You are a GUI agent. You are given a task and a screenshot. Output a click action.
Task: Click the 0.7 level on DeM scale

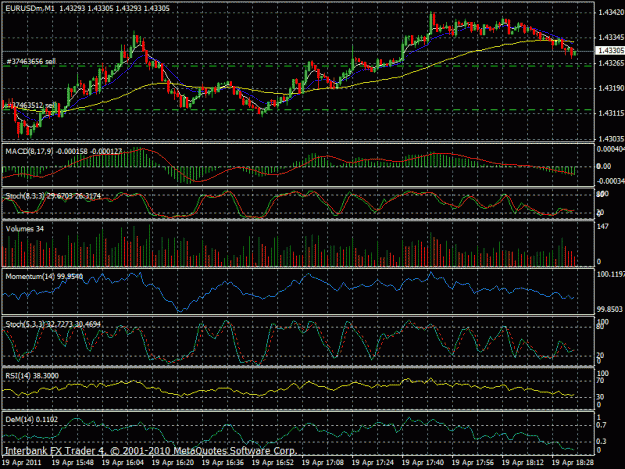[x=601, y=425]
